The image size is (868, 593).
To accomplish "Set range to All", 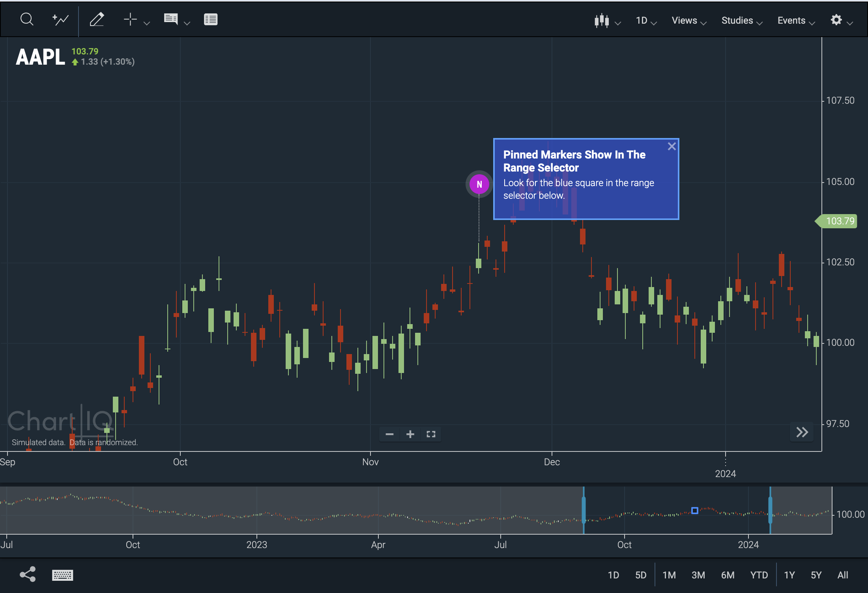I will tap(843, 575).
